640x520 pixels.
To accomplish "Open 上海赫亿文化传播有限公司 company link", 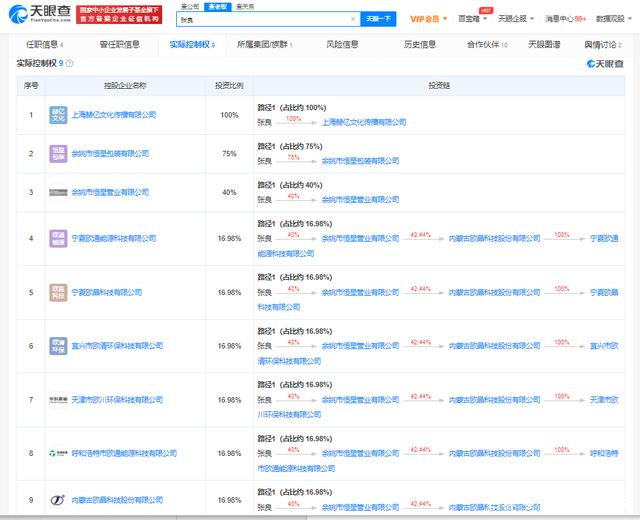I will click(x=114, y=115).
